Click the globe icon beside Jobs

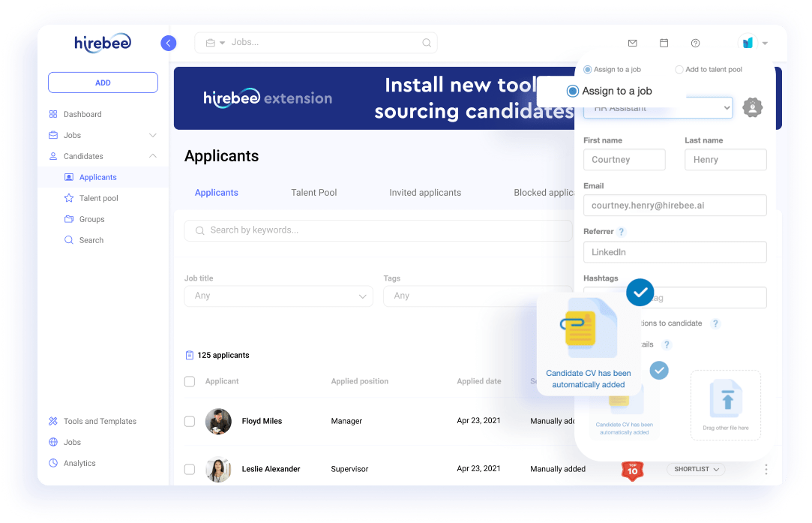pos(52,442)
